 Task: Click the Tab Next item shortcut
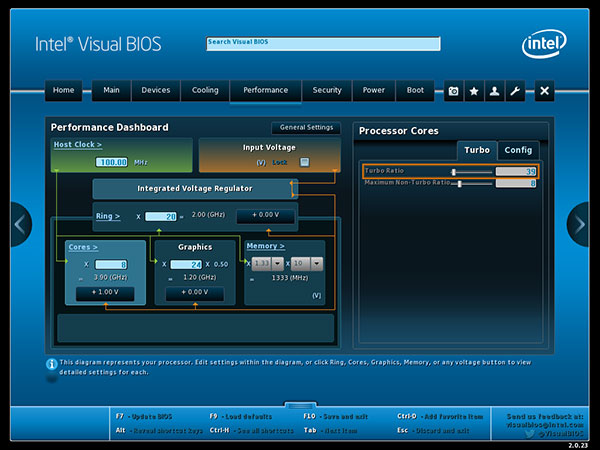coord(330,430)
